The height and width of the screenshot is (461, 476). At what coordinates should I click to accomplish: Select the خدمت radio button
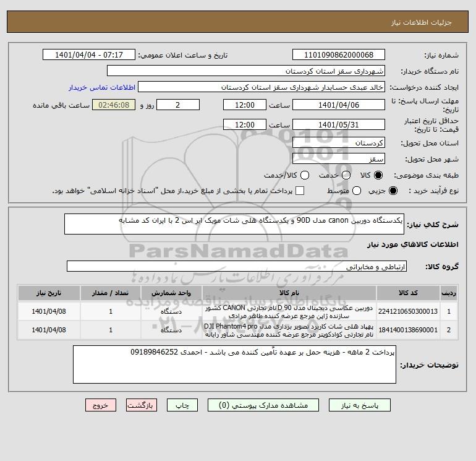(346, 175)
